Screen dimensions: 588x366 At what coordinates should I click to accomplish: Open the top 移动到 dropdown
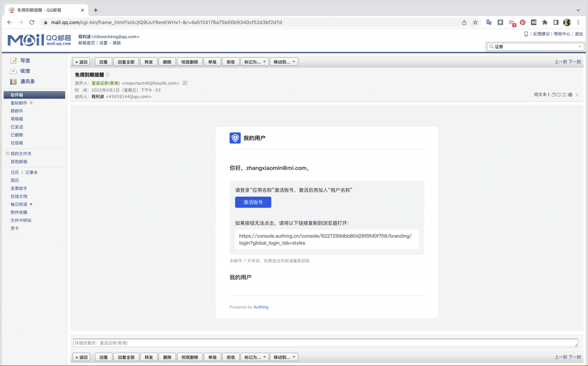284,62
